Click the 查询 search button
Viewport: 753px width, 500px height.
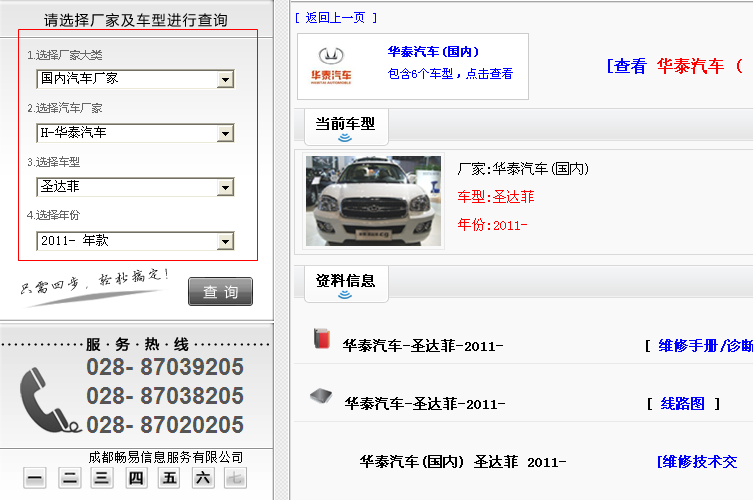pyautogui.click(x=220, y=292)
